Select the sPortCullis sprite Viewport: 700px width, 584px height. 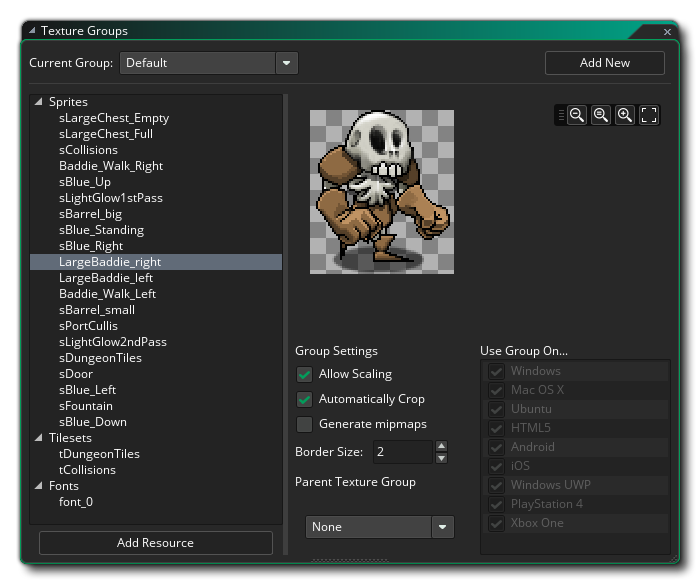[156, 326]
